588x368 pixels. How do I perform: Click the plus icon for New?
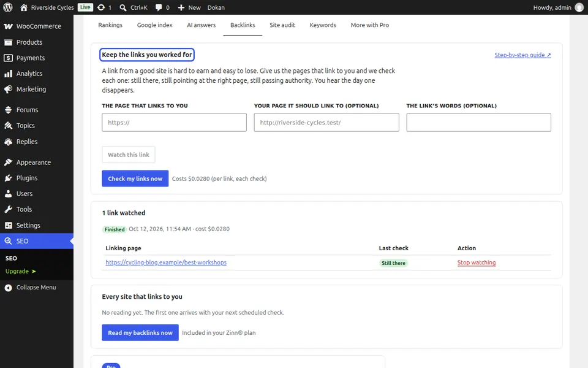[x=181, y=7]
